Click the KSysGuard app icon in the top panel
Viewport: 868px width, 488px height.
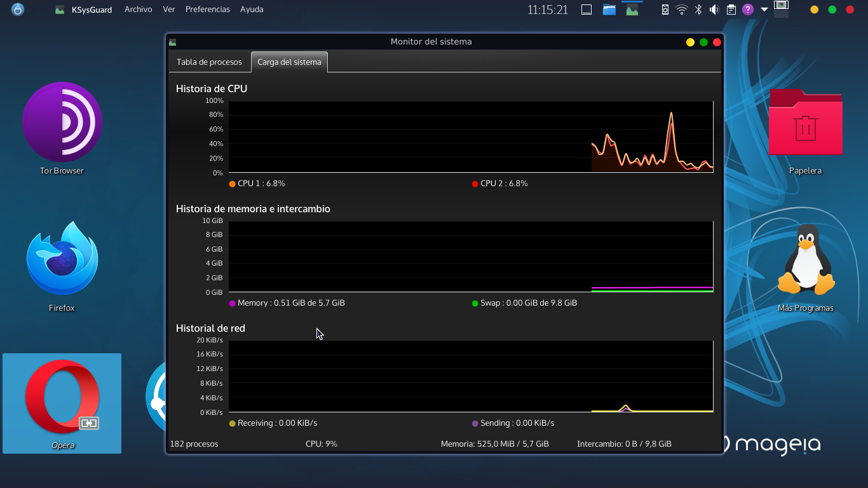click(60, 10)
